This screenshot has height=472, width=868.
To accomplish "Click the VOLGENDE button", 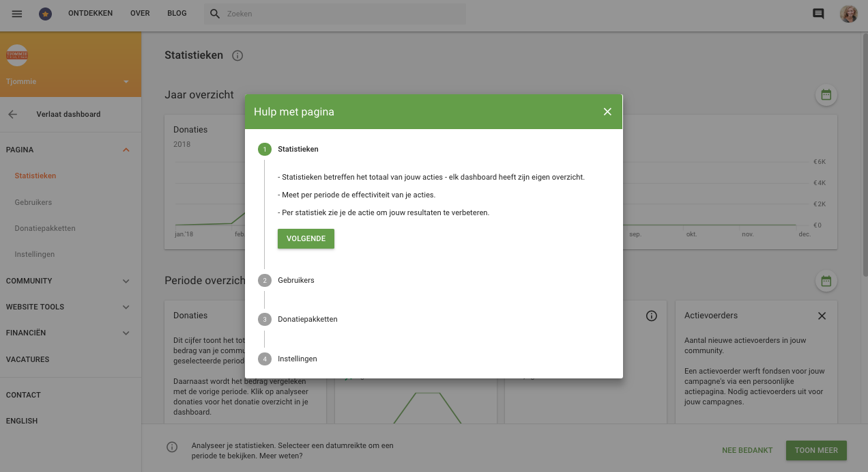I will click(x=306, y=238).
